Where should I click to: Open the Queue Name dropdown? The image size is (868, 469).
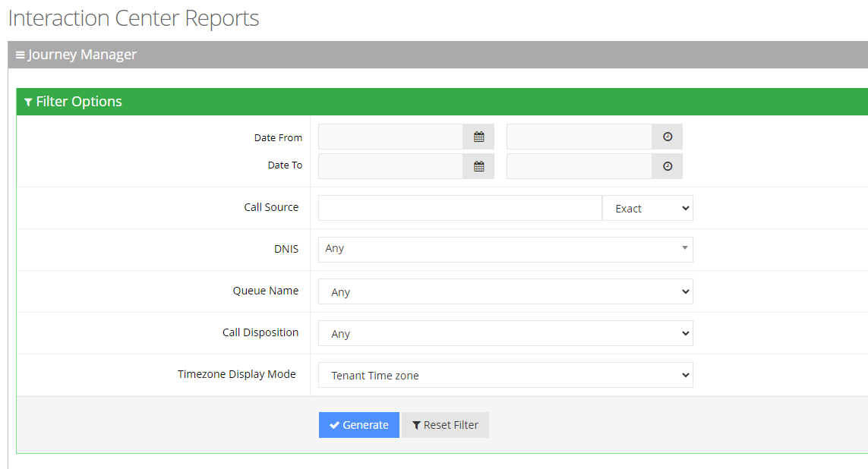(505, 291)
